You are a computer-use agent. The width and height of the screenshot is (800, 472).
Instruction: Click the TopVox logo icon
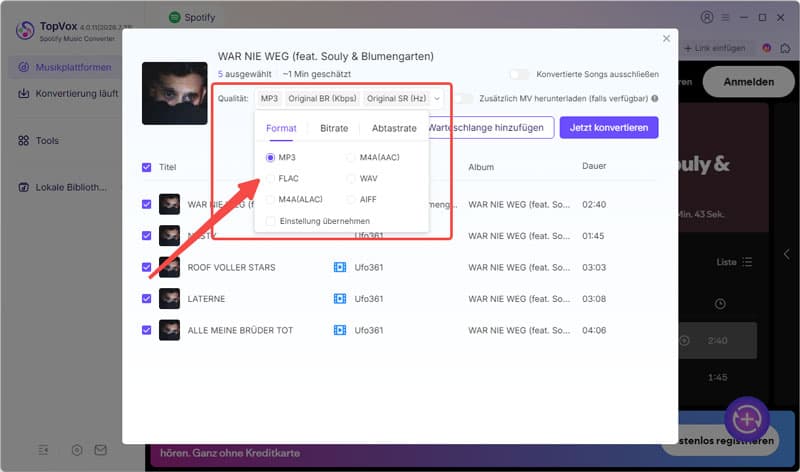coord(24,30)
